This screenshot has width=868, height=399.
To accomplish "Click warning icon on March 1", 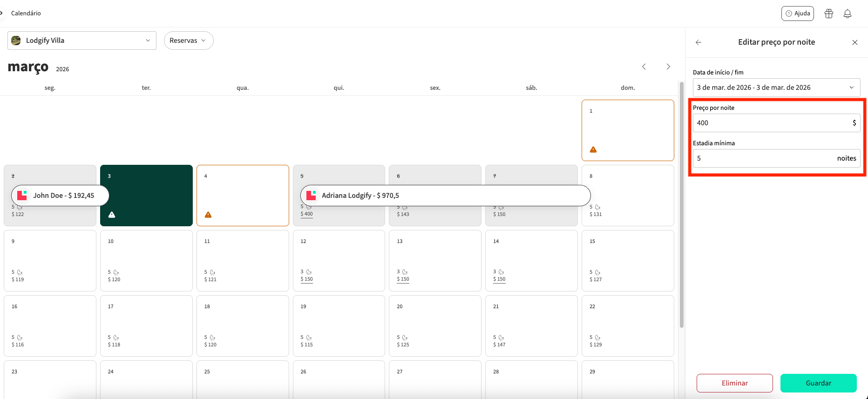I will pos(593,149).
